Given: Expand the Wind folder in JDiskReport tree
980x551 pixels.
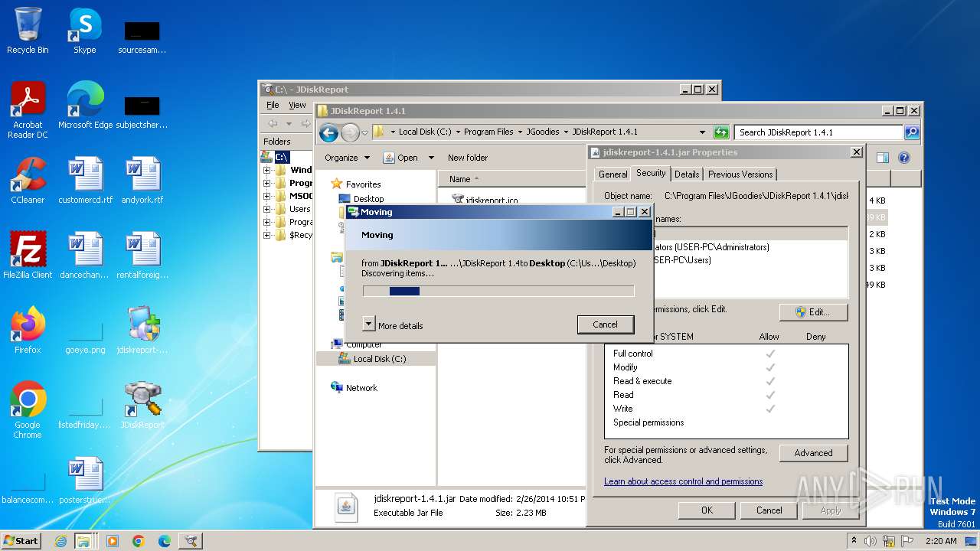Looking at the screenshot, I should 267,170.
